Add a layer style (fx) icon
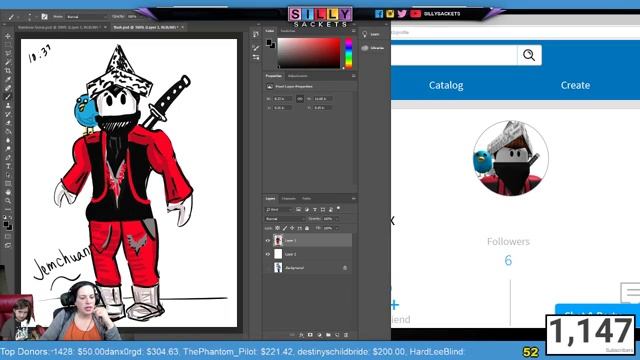 301,335
